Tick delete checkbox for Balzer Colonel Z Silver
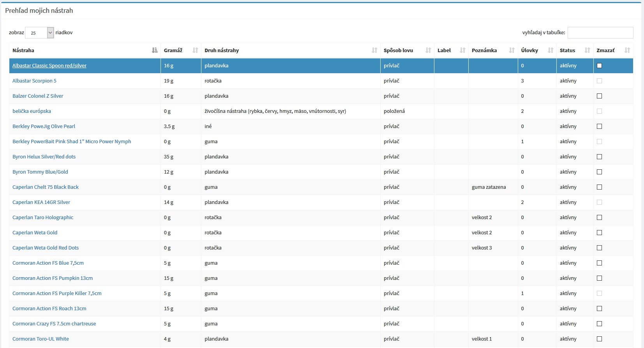This screenshot has width=644, height=348. coord(599,96)
